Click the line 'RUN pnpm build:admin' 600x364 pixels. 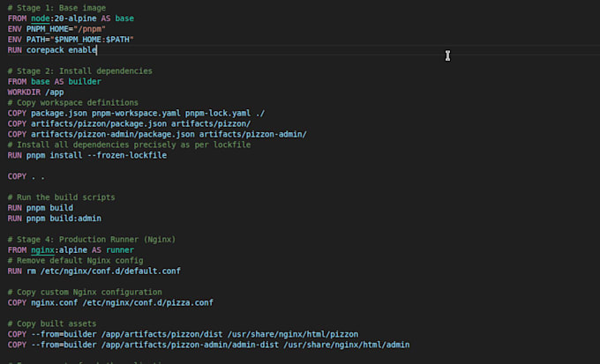tap(55, 219)
